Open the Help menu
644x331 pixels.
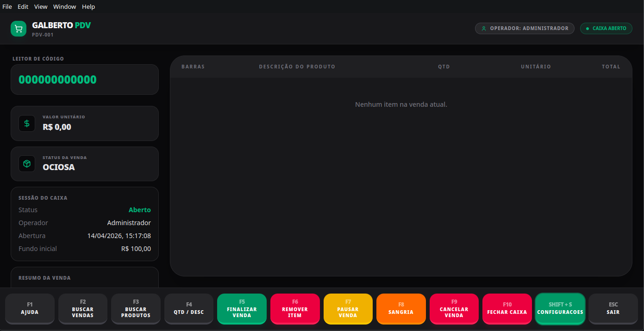(x=88, y=6)
